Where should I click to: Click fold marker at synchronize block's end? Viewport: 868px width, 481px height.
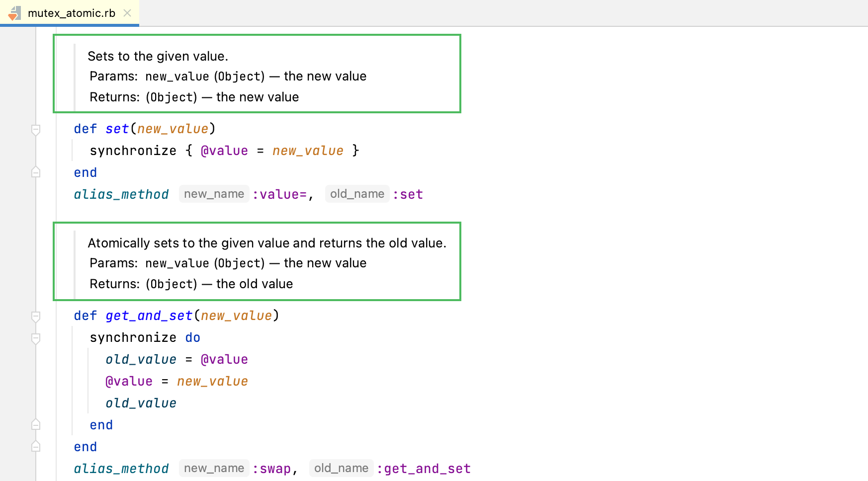[x=36, y=425]
